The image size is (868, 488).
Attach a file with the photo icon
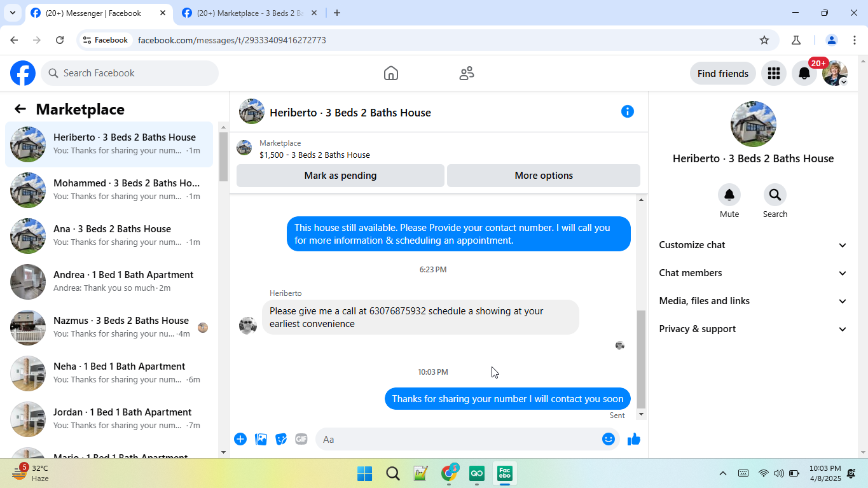pyautogui.click(x=261, y=439)
